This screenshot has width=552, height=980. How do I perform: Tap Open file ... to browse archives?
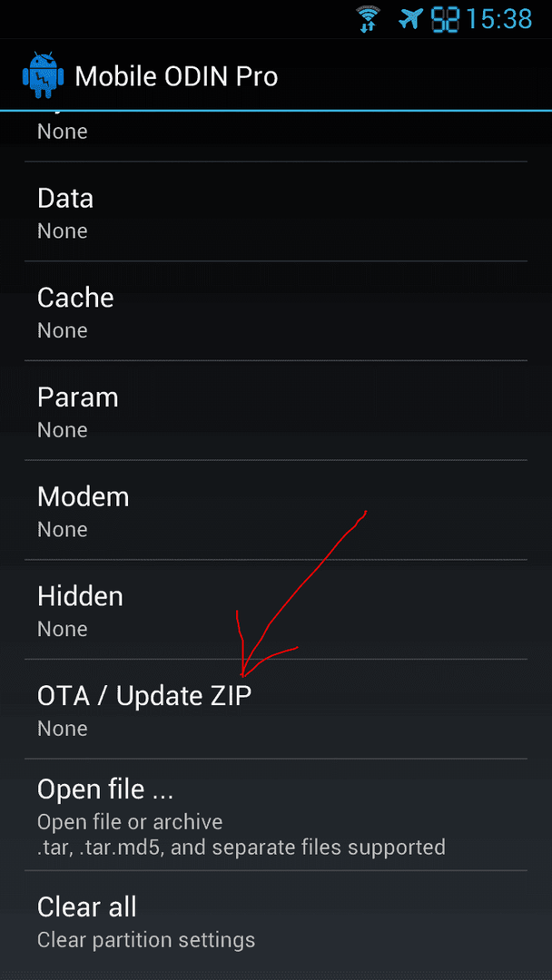(x=276, y=814)
